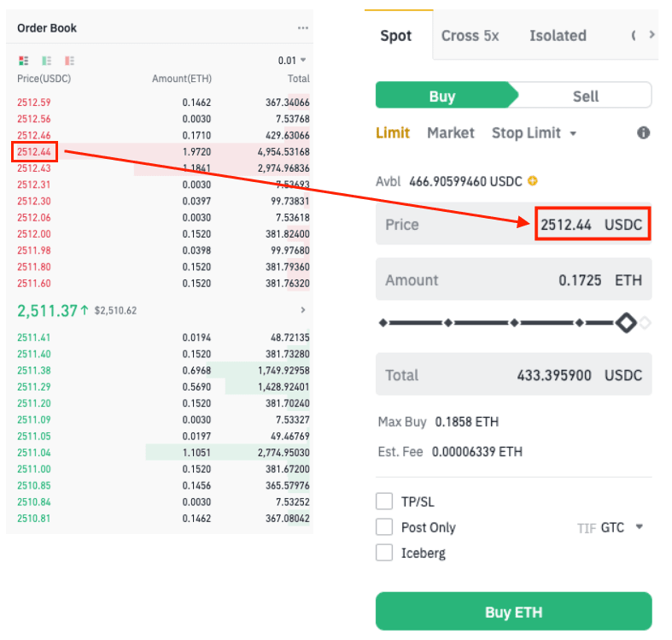Enable the TP/SL checkbox
672x640 pixels.
pos(384,502)
